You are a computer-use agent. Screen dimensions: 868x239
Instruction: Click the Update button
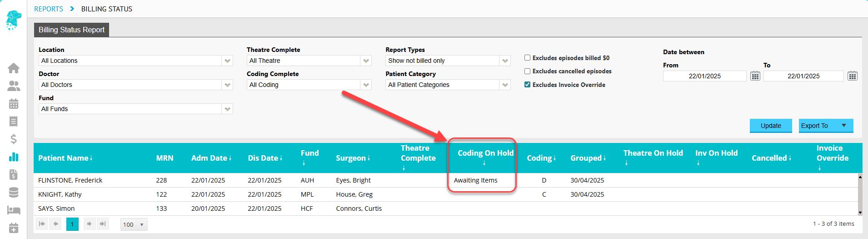(x=771, y=126)
